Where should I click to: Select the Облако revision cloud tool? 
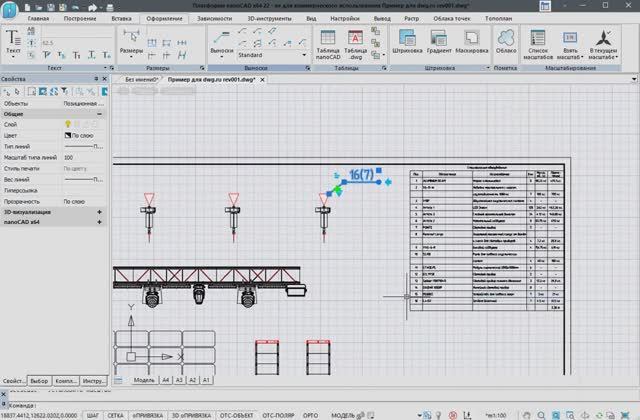pyautogui.click(x=506, y=41)
